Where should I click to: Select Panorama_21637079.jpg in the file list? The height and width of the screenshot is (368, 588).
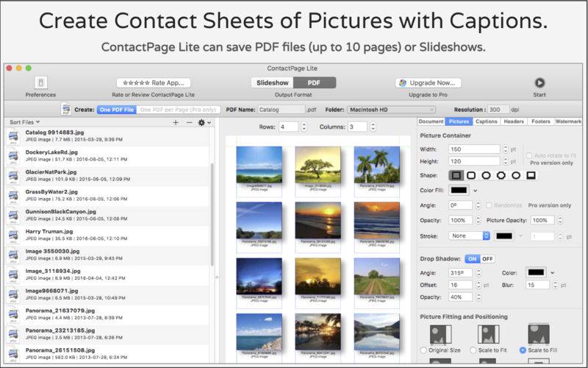coord(107,314)
